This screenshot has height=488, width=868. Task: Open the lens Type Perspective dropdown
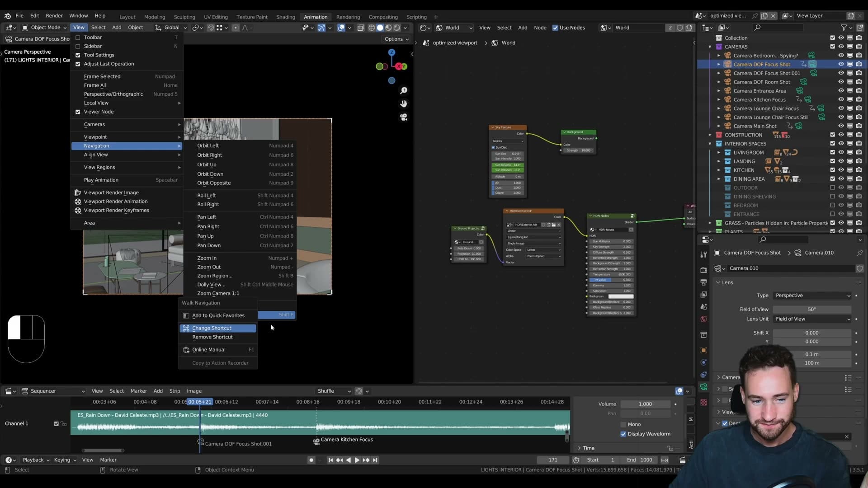[812, 296]
